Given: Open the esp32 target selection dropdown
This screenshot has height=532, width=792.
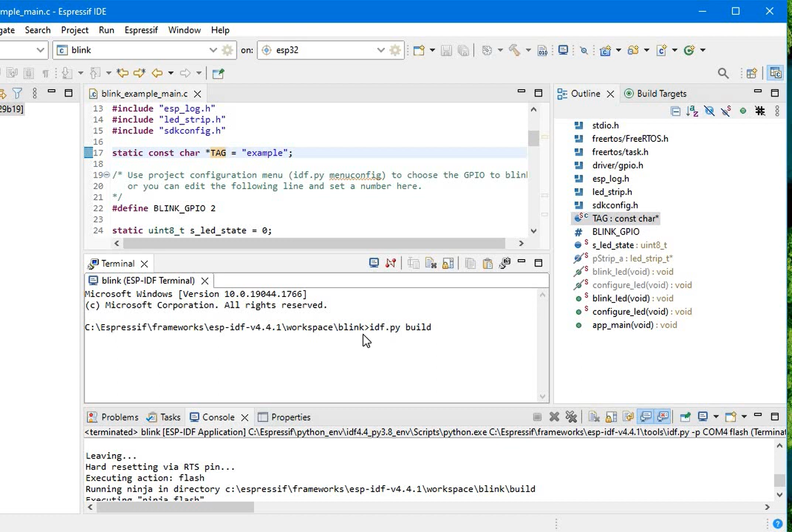Looking at the screenshot, I should pyautogui.click(x=380, y=50).
